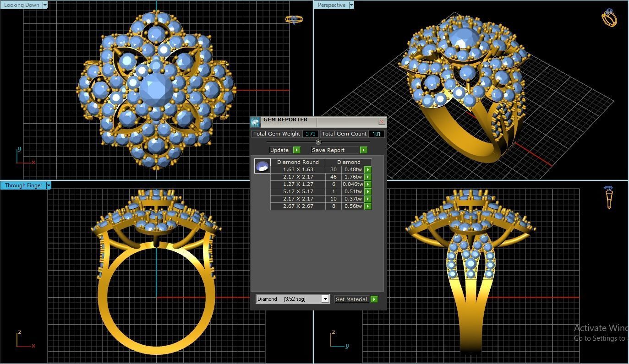Click the Total Gem Weight label
This screenshot has height=364, width=629.
point(277,134)
